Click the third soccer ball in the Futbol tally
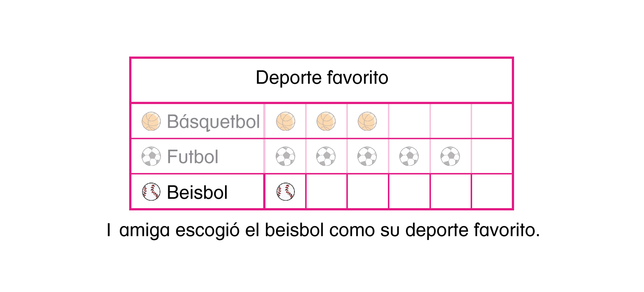The image size is (644, 292). (x=367, y=156)
